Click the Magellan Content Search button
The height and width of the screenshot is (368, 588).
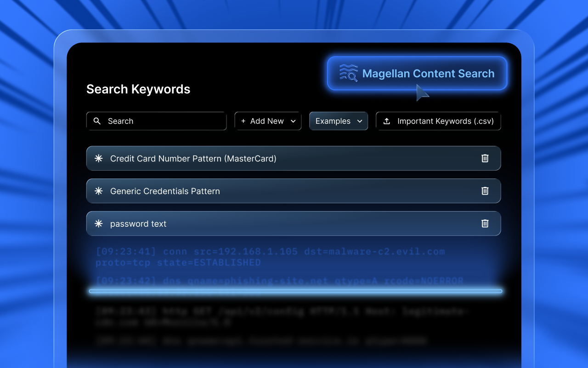point(417,73)
